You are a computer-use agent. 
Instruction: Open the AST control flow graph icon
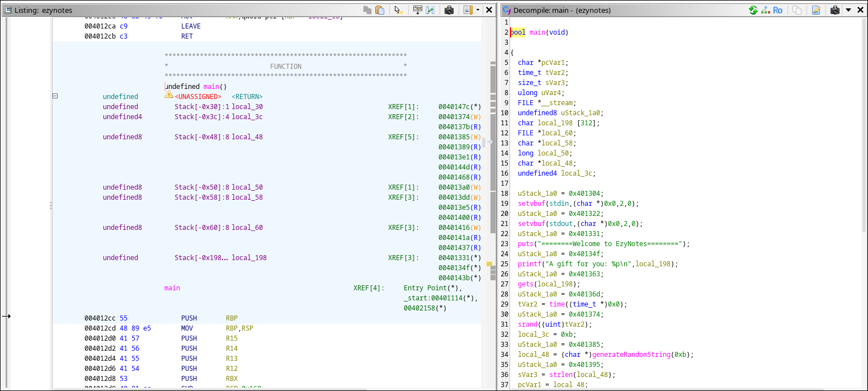(x=765, y=10)
